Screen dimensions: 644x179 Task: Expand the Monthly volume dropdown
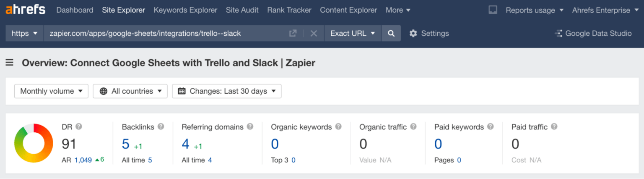click(51, 91)
